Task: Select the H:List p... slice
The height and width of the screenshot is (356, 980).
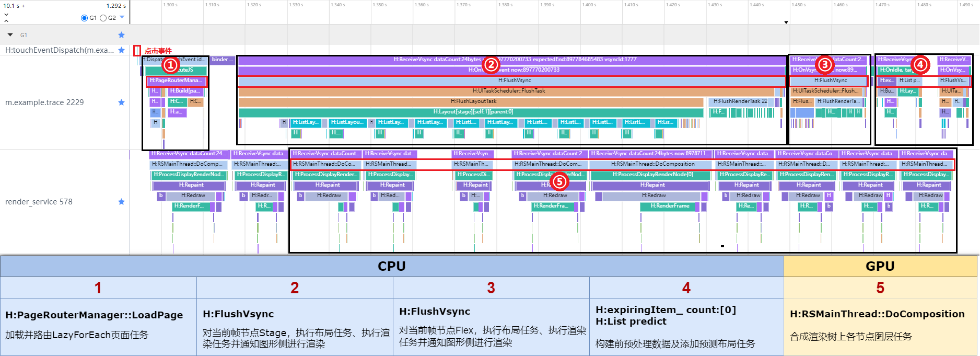Action: [909, 81]
